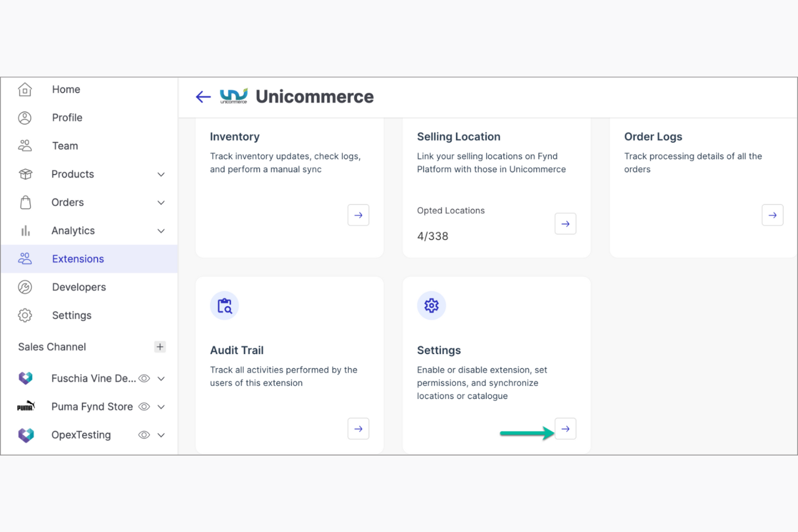
Task: Click 'Link your selling locations' description
Action: (491, 163)
